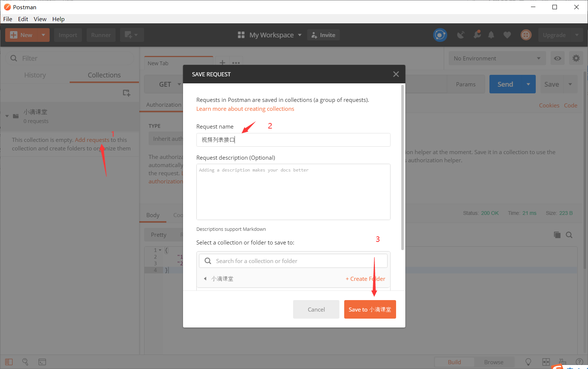The height and width of the screenshot is (369, 588).
Task: Toggle the sidebar icon in status bar
Action: coord(9,362)
